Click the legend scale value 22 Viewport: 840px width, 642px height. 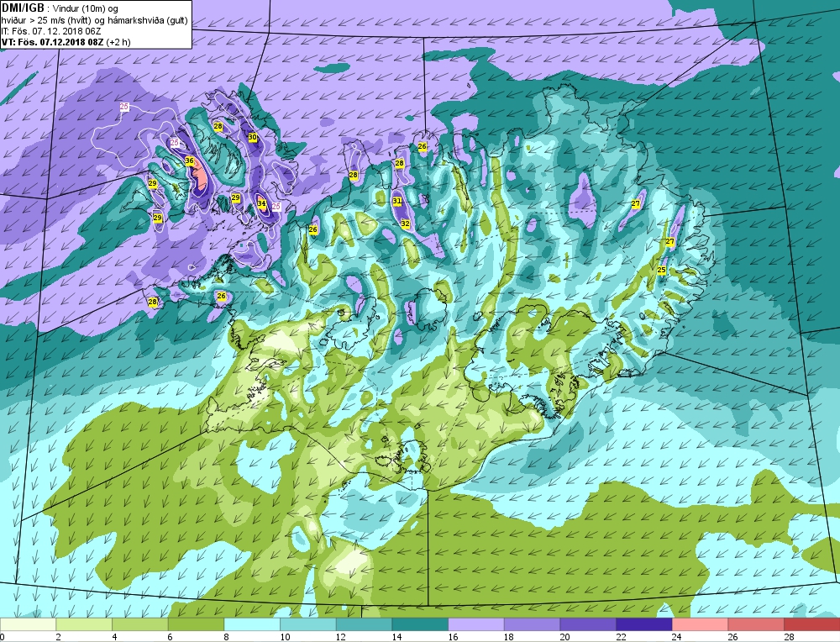tap(621, 637)
